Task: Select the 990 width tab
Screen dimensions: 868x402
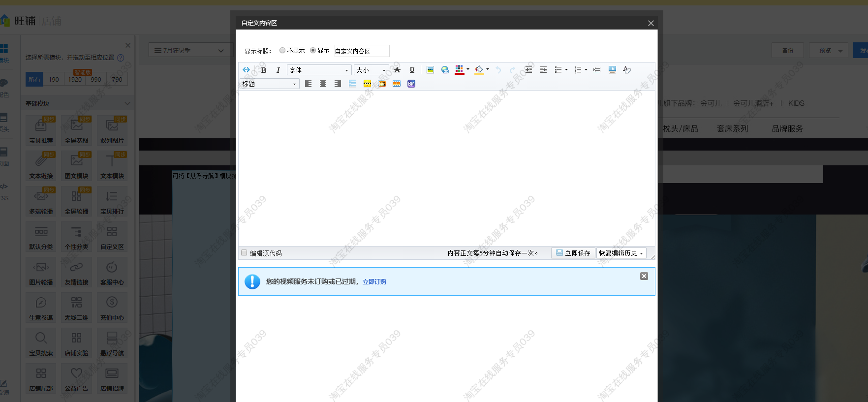Action: pyautogui.click(x=96, y=79)
